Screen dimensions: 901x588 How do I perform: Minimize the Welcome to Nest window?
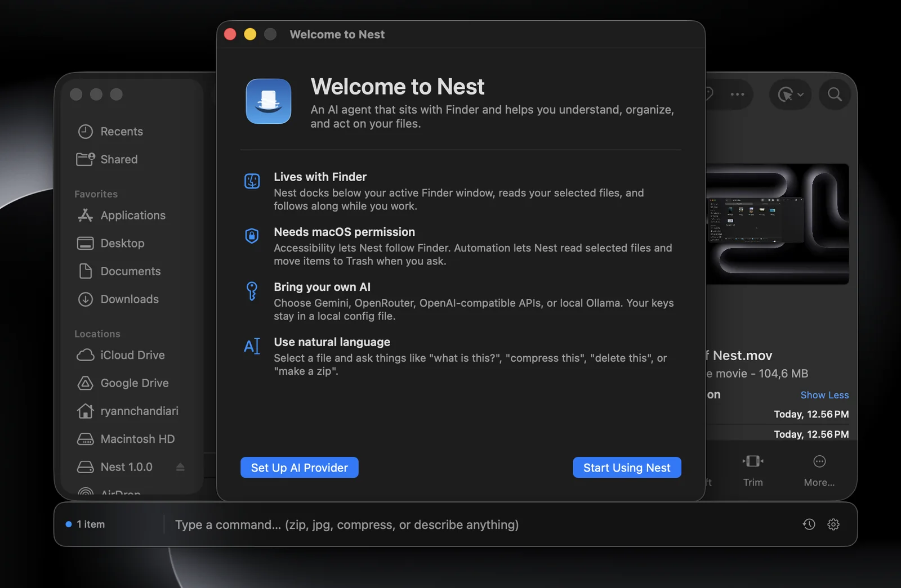[250, 34]
